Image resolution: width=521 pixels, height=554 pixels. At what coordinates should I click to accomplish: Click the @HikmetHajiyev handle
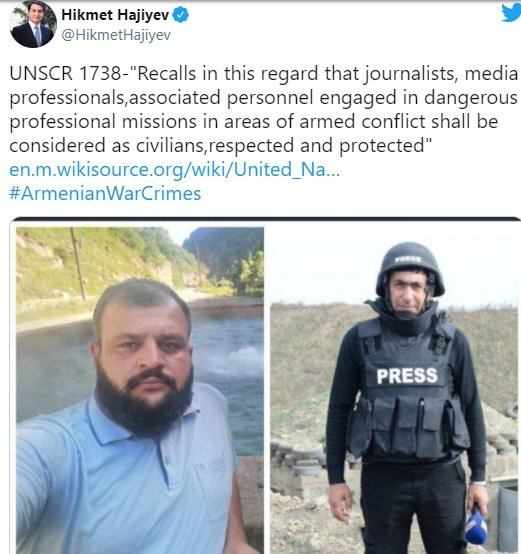click(116, 35)
